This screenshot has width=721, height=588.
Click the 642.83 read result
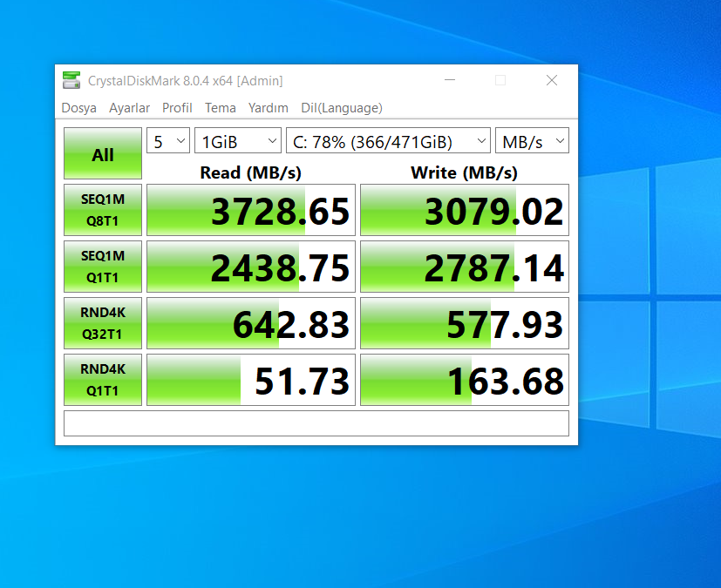(x=251, y=323)
